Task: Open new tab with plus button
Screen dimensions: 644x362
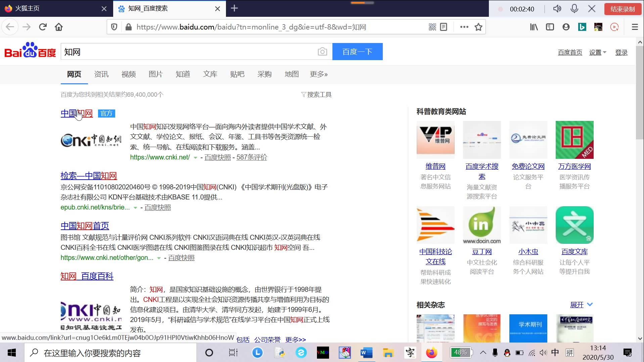Action: click(x=234, y=8)
